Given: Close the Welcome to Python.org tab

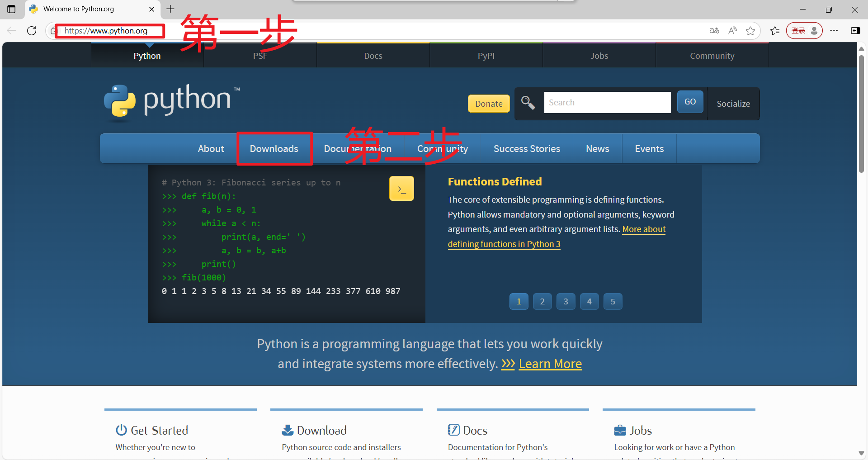Looking at the screenshot, I should (151, 9).
